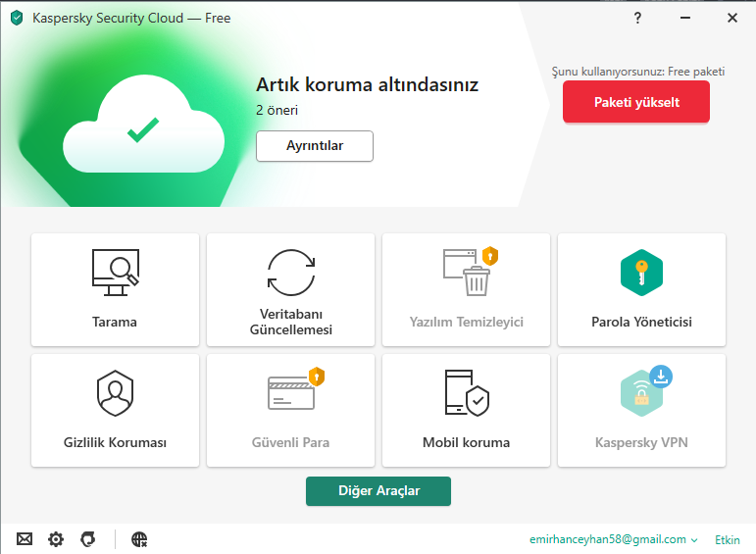Viewport: 756px width, 554px height.
Task: Click the '2 öneri' recommendations text
Action: (277, 110)
